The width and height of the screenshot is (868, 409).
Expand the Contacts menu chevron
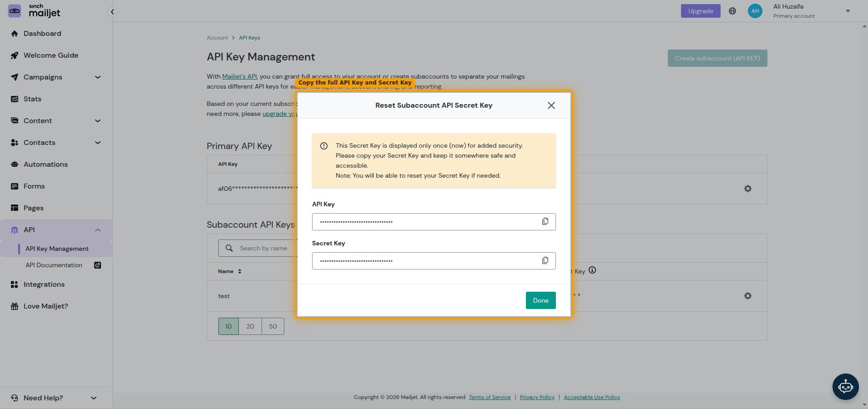(x=97, y=143)
